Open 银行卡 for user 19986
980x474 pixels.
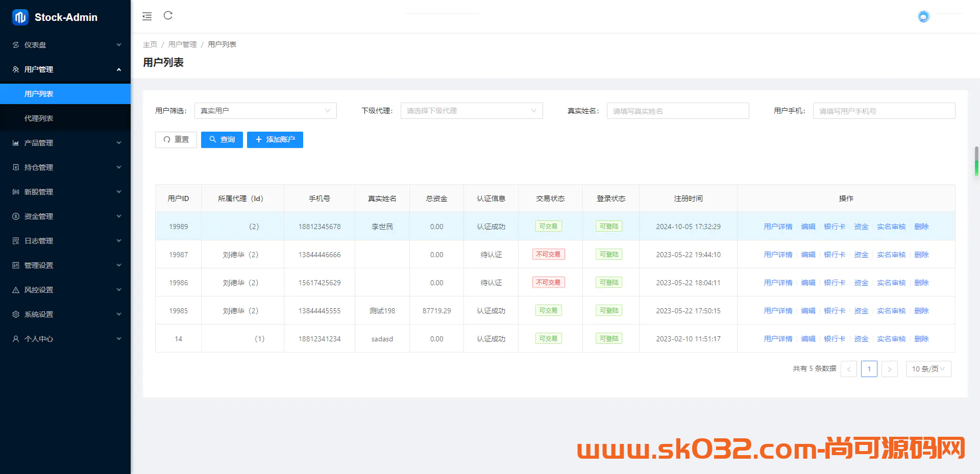tap(835, 283)
